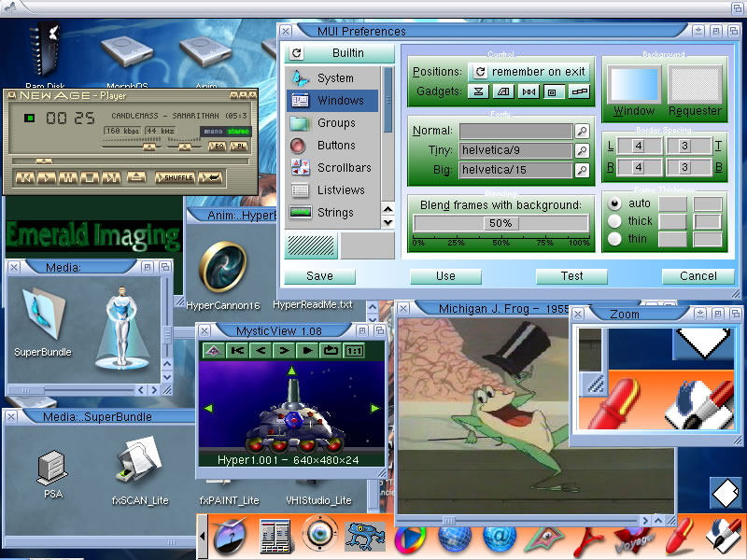Open font chooser for Big font
This screenshot has width=747, height=560.
coord(582,170)
